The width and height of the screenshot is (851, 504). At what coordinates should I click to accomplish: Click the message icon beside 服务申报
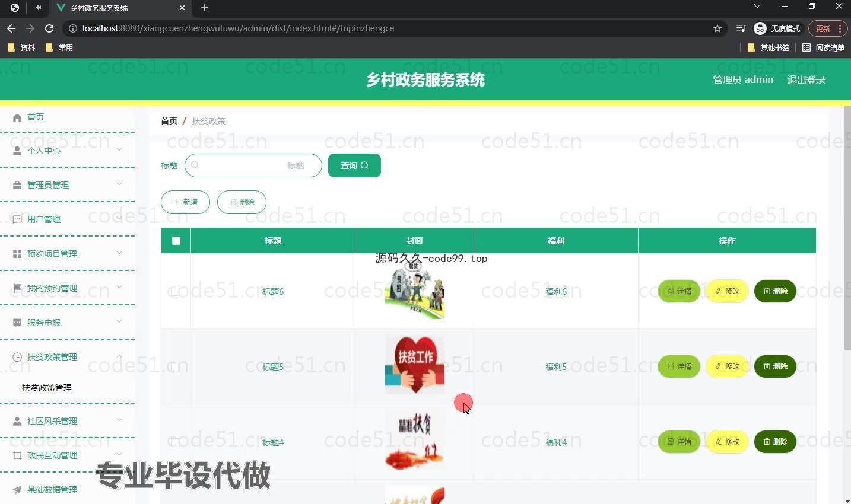click(x=17, y=323)
